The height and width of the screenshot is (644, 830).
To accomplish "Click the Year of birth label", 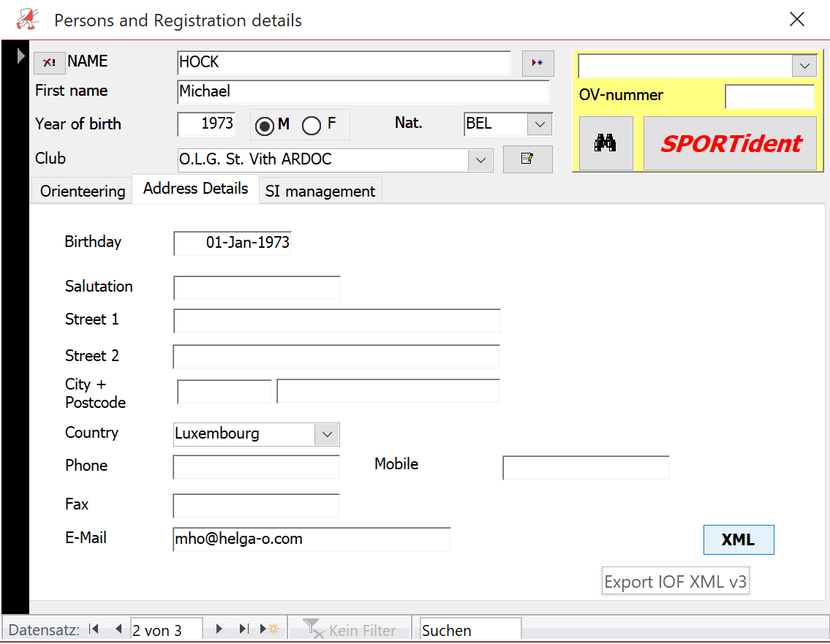I will tap(78, 124).
